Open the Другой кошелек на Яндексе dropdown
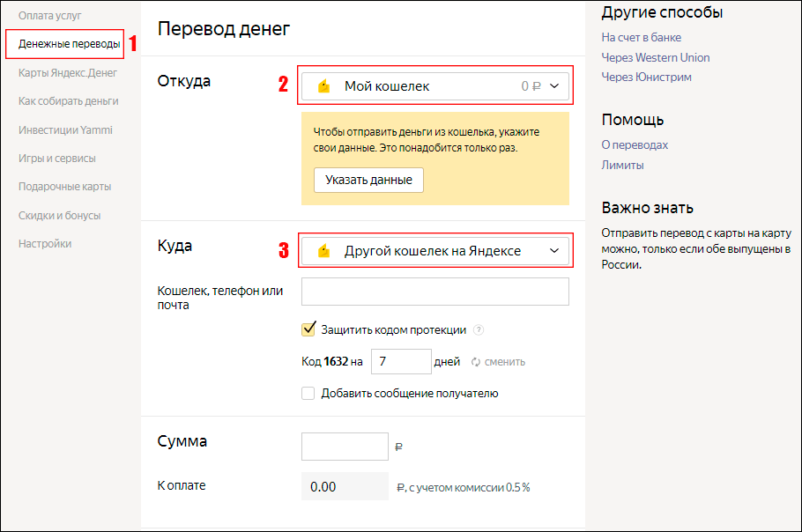The height and width of the screenshot is (532, 802). coord(434,251)
